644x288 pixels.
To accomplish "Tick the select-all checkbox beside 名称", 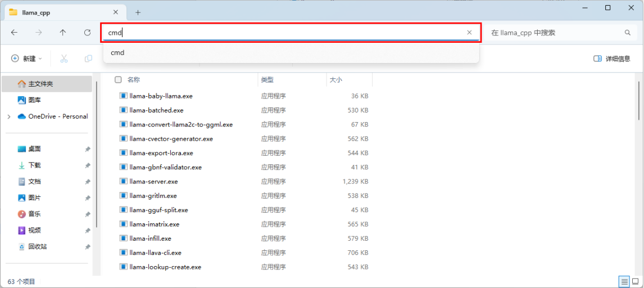I will (118, 80).
